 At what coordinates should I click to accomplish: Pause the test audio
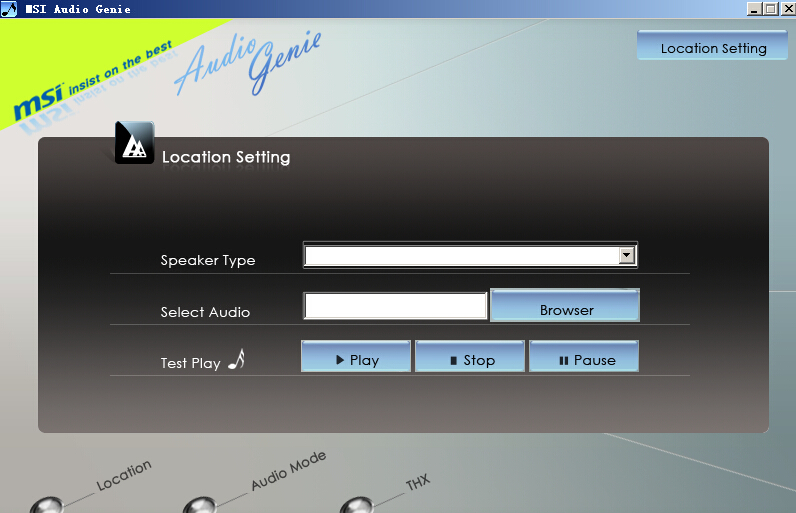point(584,356)
